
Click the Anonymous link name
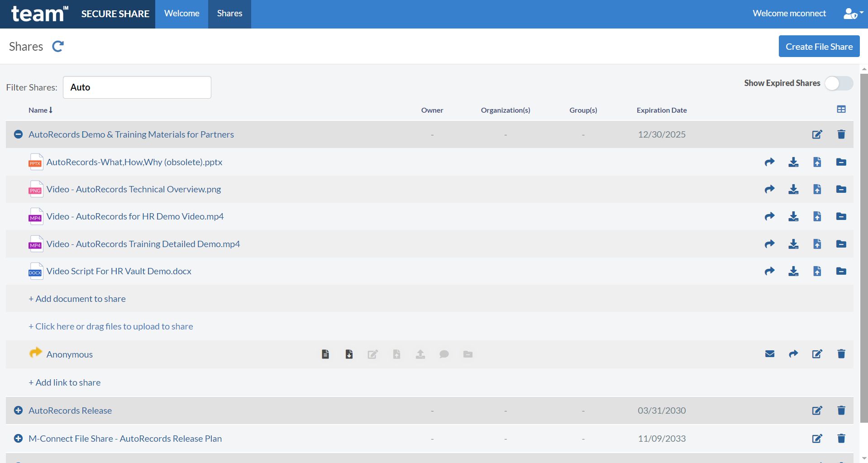click(69, 354)
